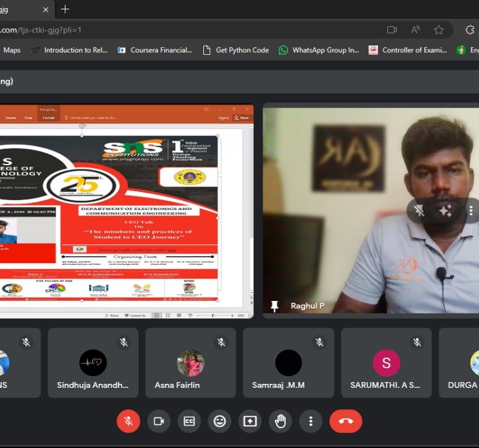Unmute your microphone in the call bar
Screen dimensions: 479x448
128,421
